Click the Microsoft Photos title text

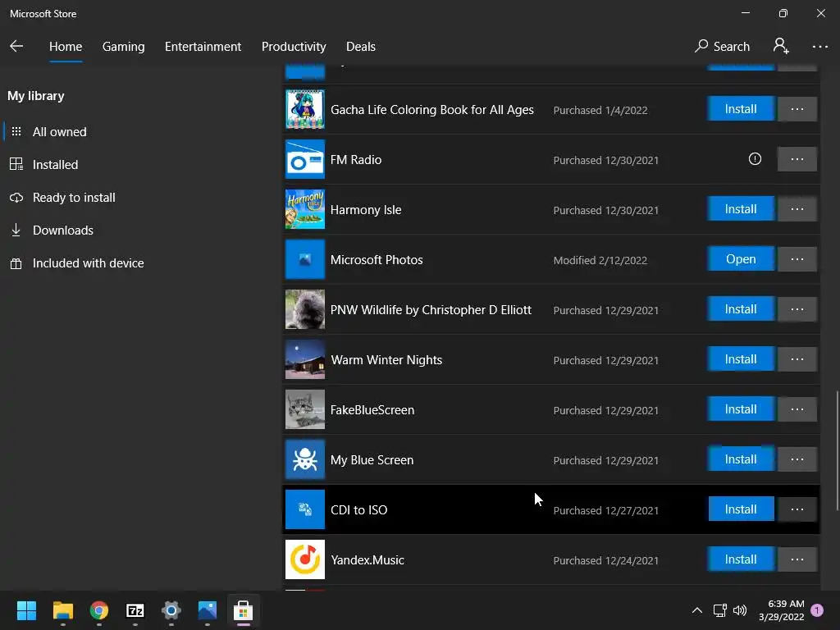[377, 260]
